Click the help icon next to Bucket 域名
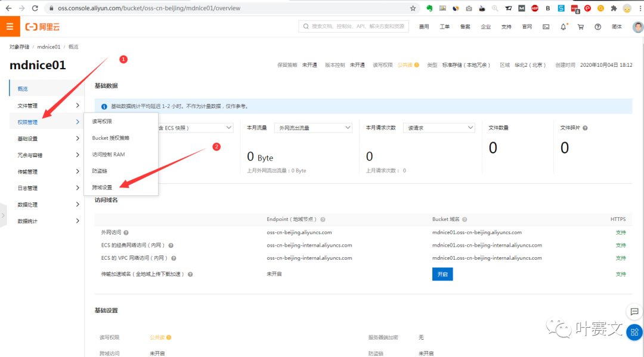 click(465, 219)
